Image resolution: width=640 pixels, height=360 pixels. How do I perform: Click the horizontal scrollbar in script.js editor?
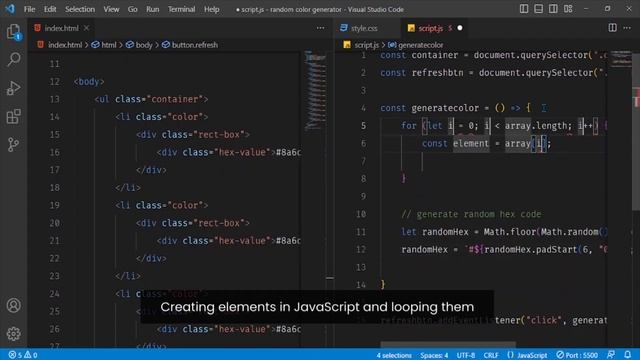pyautogui.click(x=448, y=345)
